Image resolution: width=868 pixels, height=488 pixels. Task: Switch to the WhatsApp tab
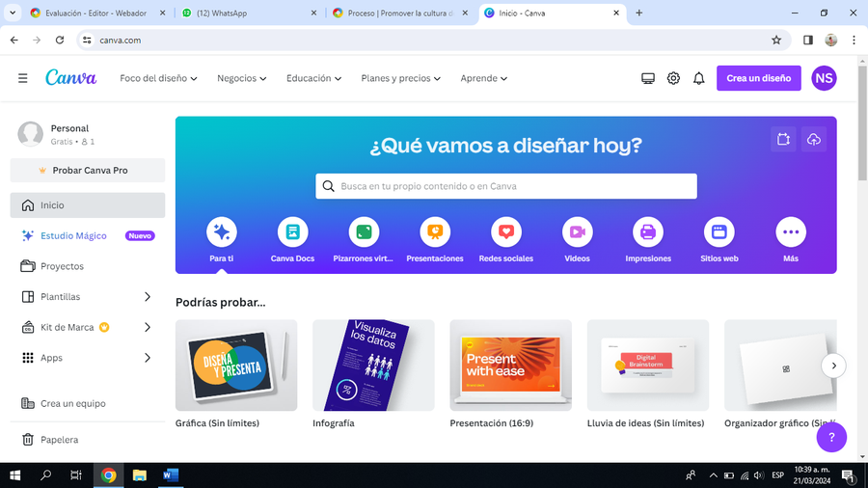coord(249,13)
